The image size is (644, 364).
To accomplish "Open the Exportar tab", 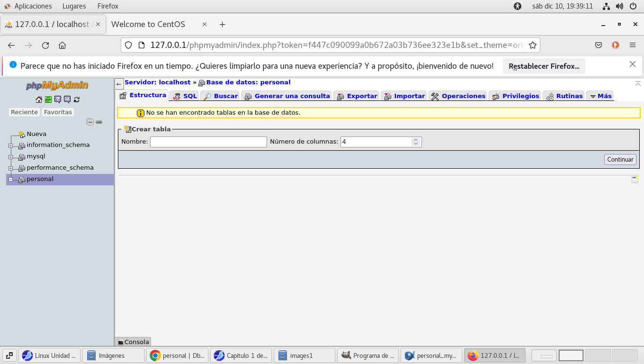I will (357, 96).
